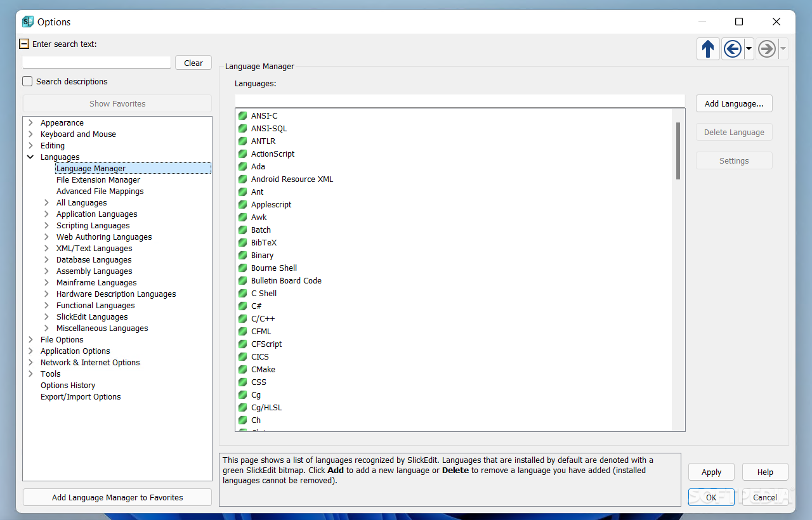Expand the Web Authoring Languages node
This screenshot has width=812, height=520.
coord(46,237)
